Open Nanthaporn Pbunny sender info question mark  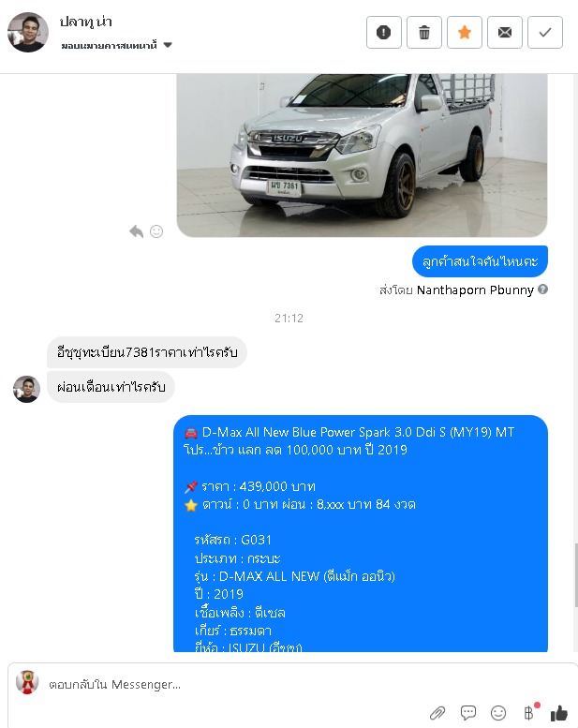point(542,290)
